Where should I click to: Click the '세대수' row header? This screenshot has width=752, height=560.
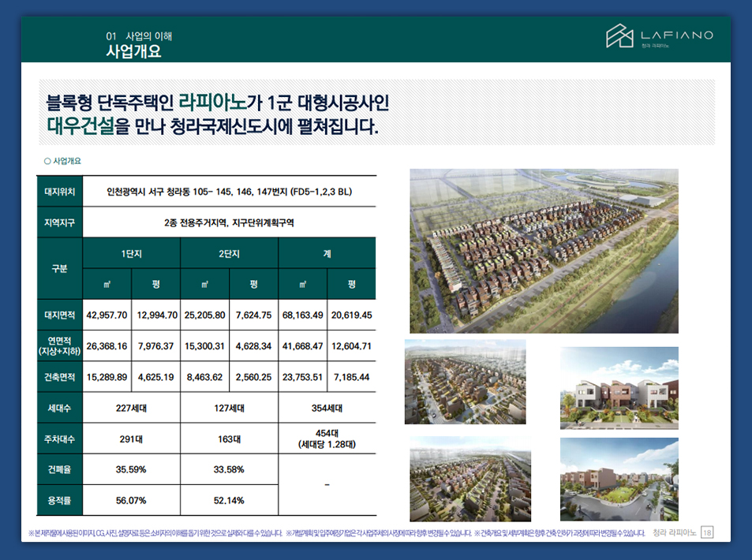[x=60, y=408]
